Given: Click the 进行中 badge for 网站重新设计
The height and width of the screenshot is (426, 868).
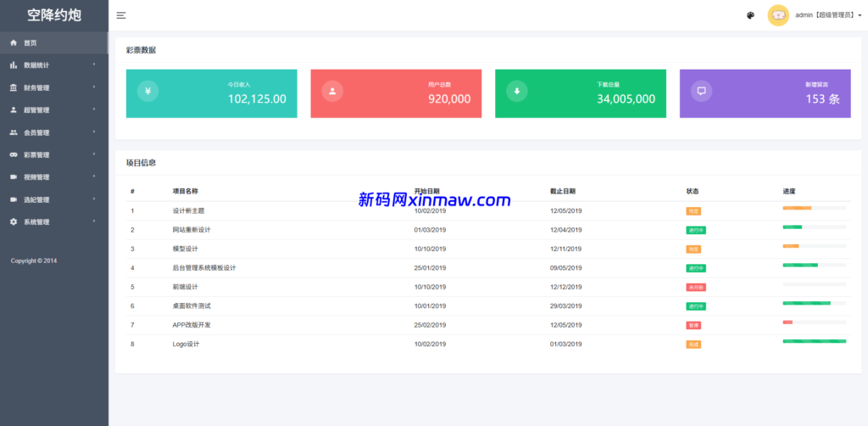Looking at the screenshot, I should coord(696,230).
